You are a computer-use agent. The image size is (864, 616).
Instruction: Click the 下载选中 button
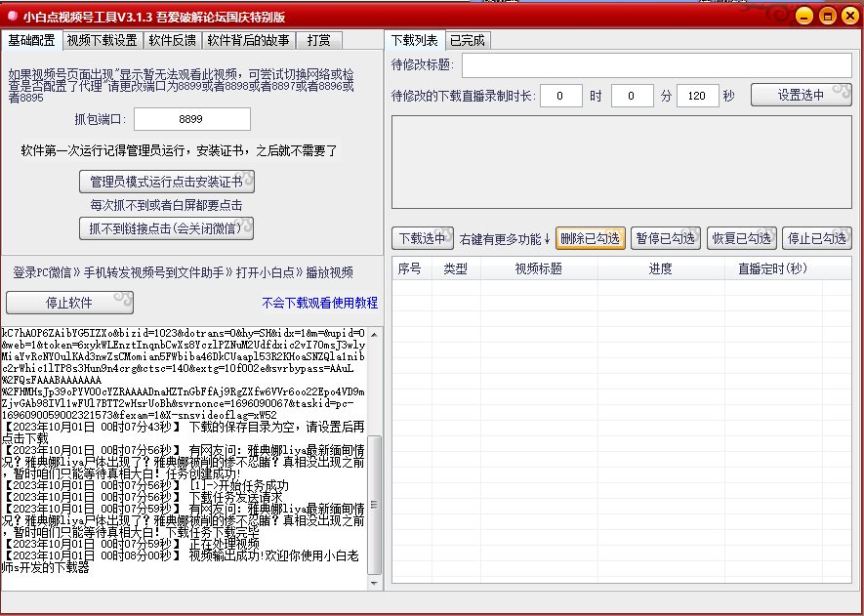423,238
